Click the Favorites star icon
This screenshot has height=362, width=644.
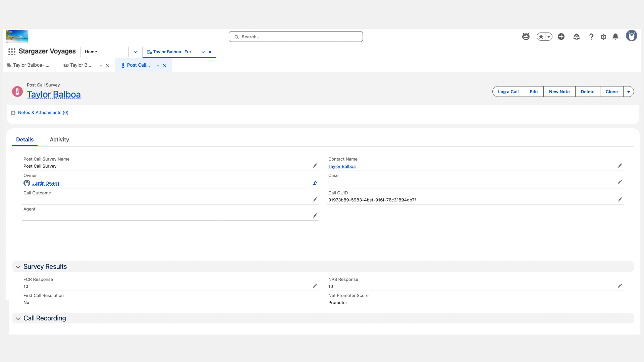click(541, 37)
